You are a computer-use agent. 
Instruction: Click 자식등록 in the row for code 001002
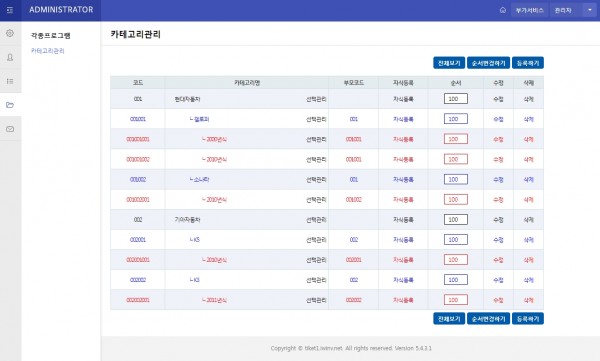(x=403, y=180)
